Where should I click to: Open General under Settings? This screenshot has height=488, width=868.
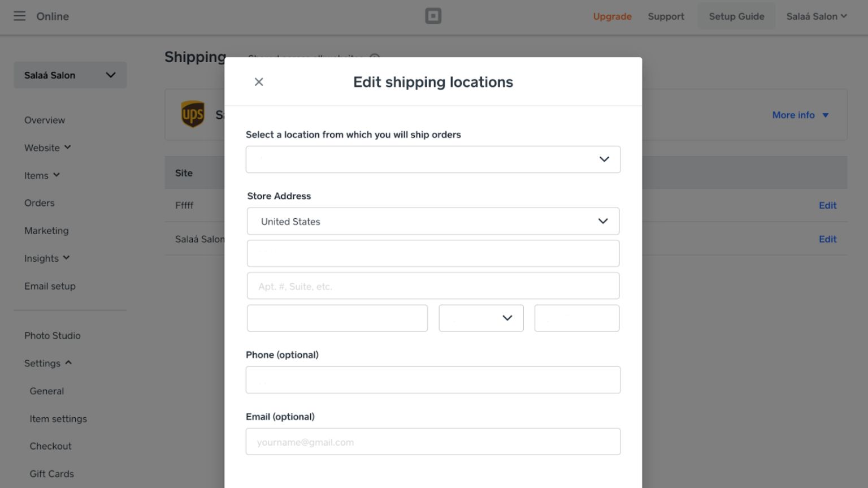(46, 391)
